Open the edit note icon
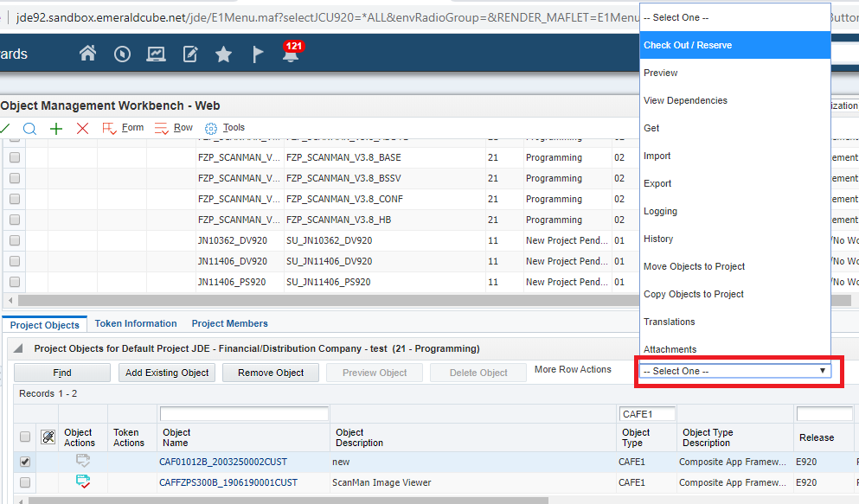The height and width of the screenshot is (504, 859). [x=190, y=54]
